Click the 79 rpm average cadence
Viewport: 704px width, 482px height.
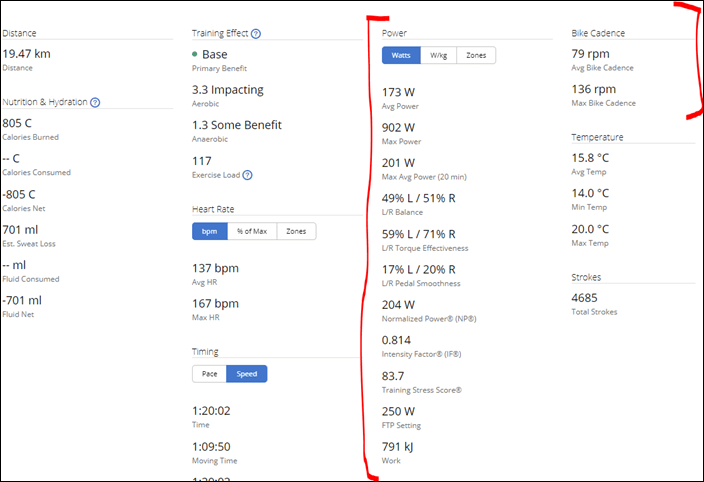click(x=590, y=54)
